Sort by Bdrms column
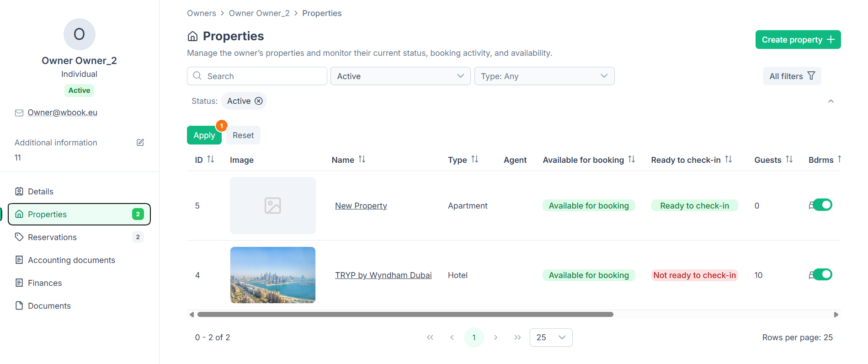This screenshot has height=364, width=868. click(839, 160)
